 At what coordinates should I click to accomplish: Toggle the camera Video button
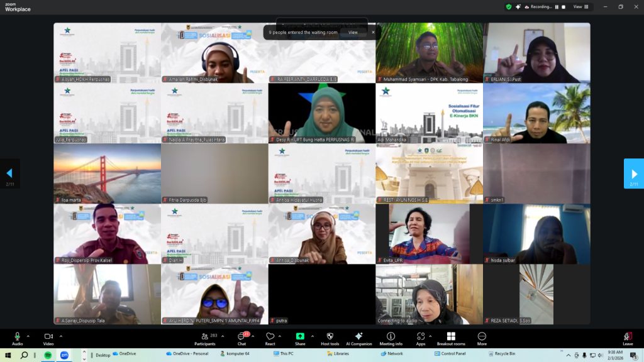(x=48, y=337)
